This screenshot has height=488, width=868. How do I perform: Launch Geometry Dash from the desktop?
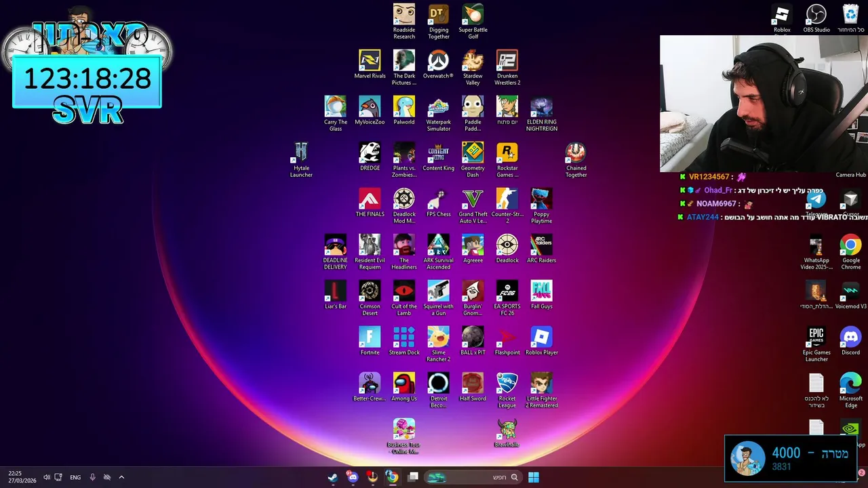coord(473,160)
